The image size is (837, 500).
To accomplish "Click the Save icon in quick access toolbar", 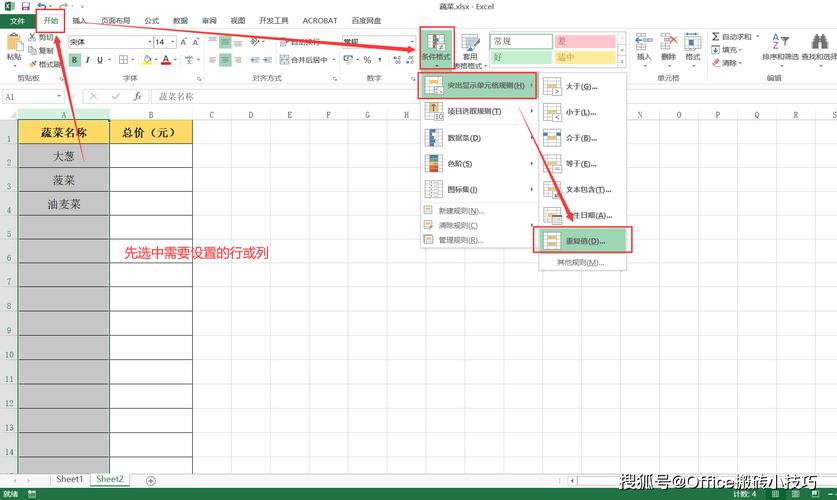I will [x=26, y=6].
